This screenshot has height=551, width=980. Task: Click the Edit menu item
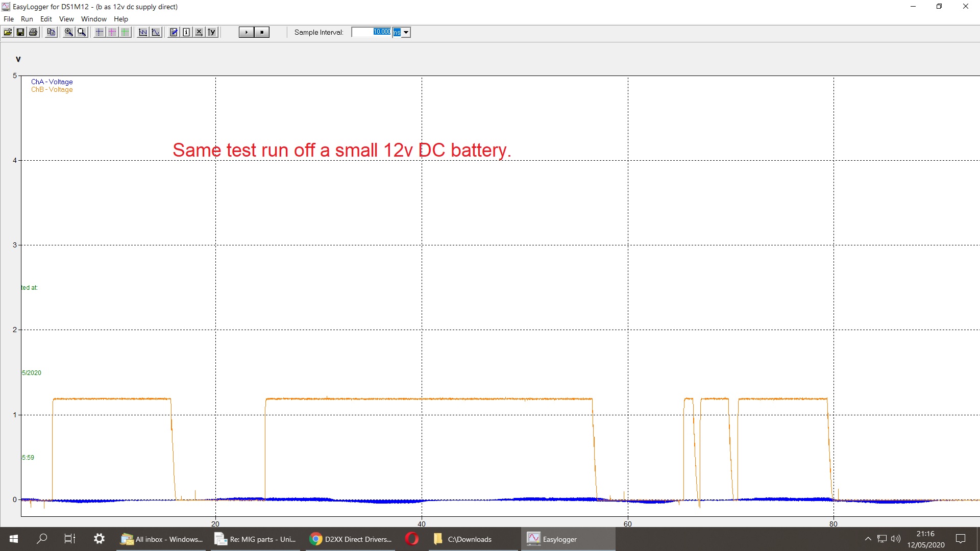pos(46,18)
